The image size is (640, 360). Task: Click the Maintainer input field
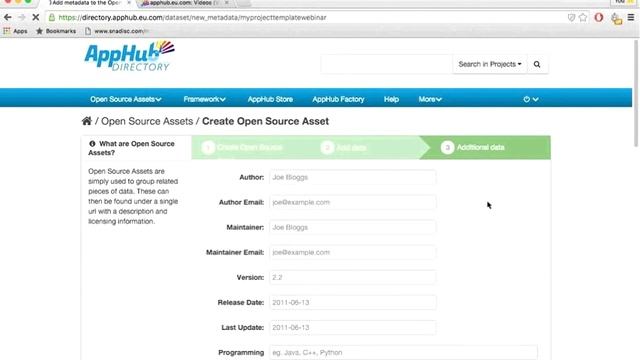pos(352,227)
